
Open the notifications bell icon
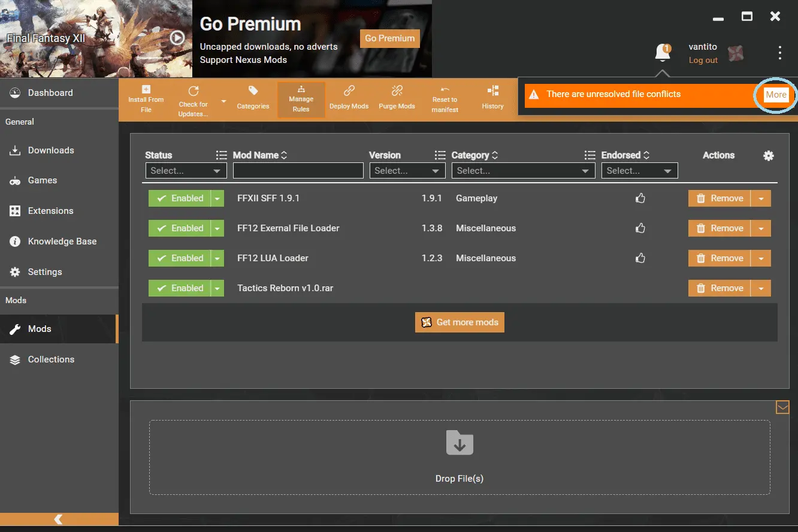coord(663,53)
